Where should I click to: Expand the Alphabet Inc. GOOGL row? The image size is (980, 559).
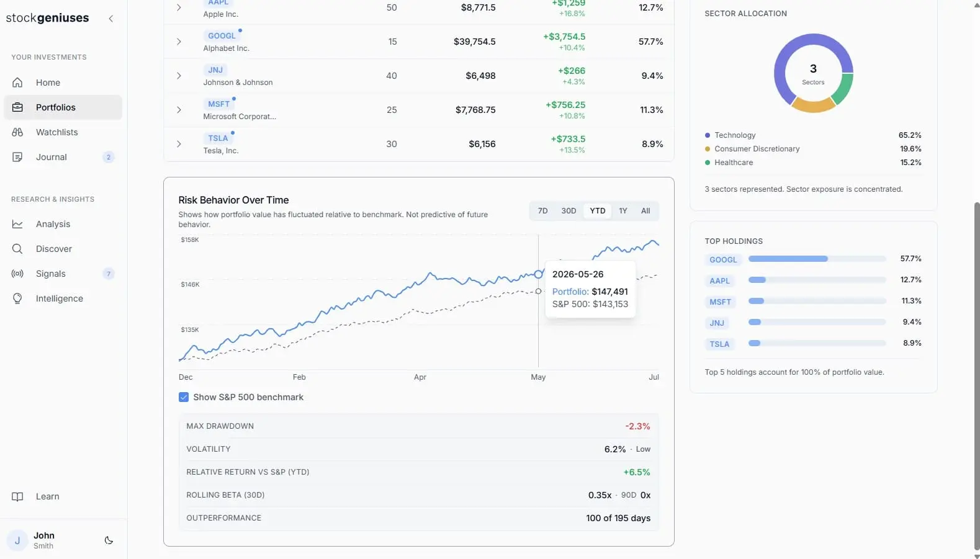point(179,42)
